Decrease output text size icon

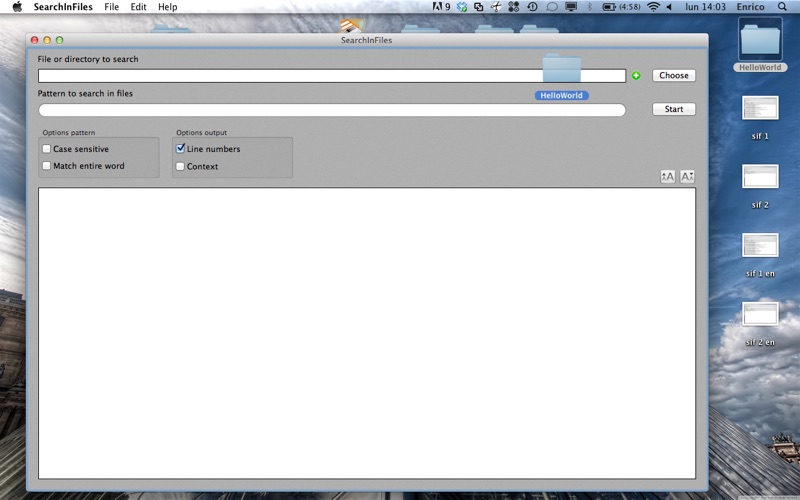tap(687, 177)
